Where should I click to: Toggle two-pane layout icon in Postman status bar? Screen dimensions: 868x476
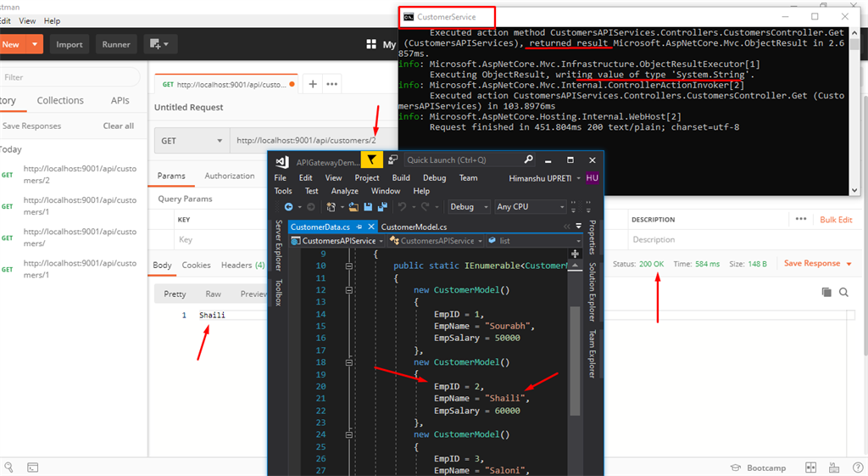(811, 468)
